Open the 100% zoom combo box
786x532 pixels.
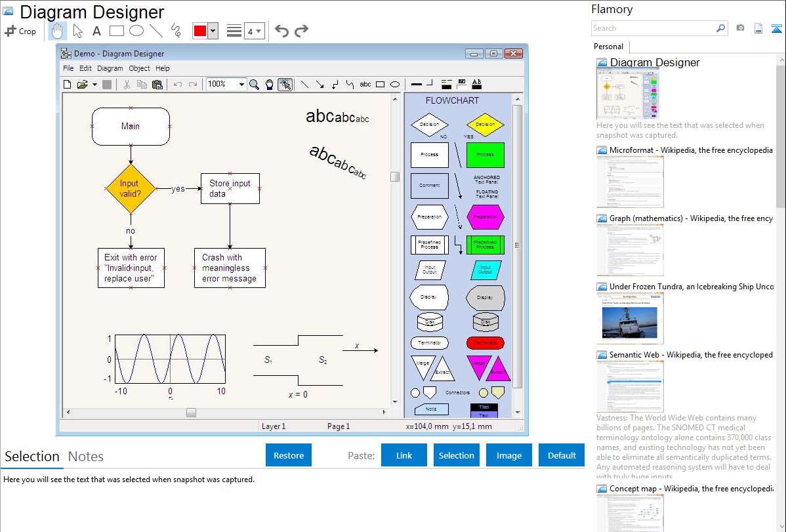coord(226,84)
